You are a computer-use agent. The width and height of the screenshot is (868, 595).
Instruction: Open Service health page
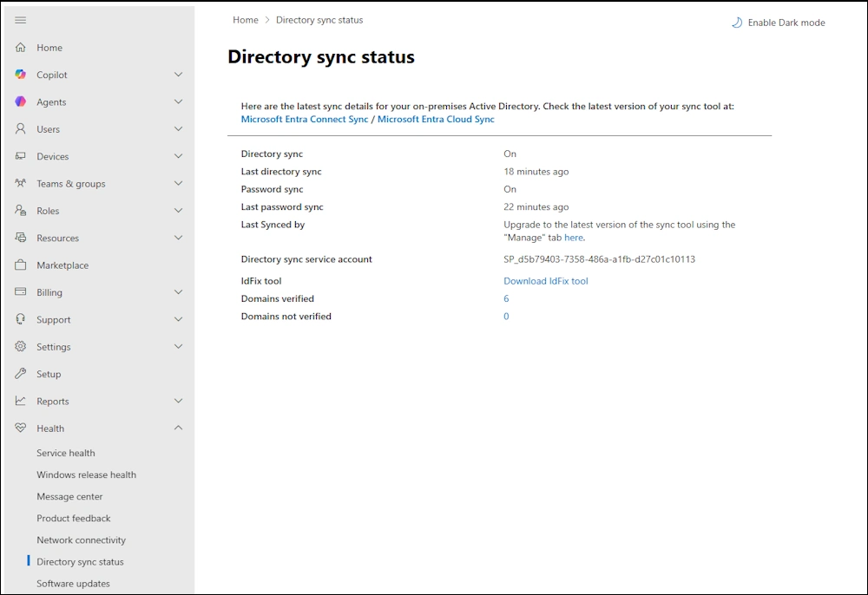click(x=66, y=453)
